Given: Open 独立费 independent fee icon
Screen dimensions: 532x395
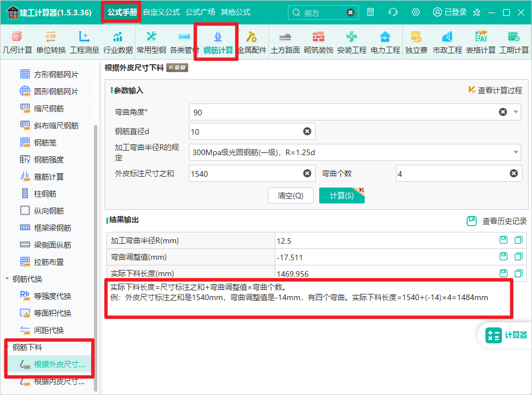Looking at the screenshot, I should [x=416, y=43].
